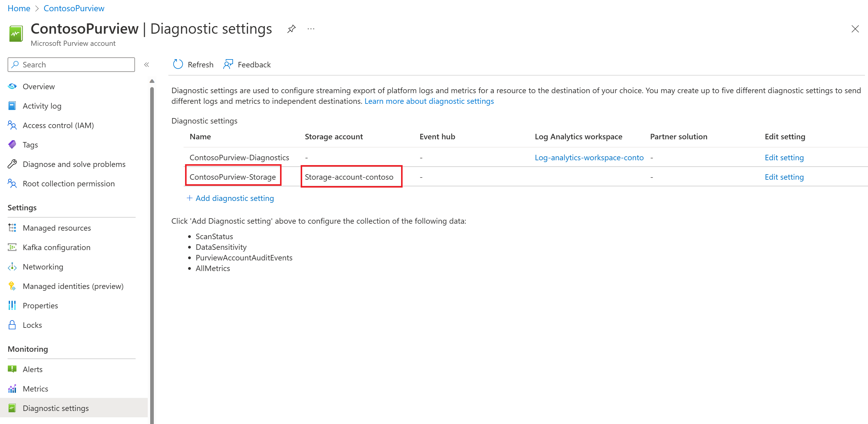Click the Feedback person icon
Image resolution: width=868 pixels, height=424 pixels.
tap(228, 64)
